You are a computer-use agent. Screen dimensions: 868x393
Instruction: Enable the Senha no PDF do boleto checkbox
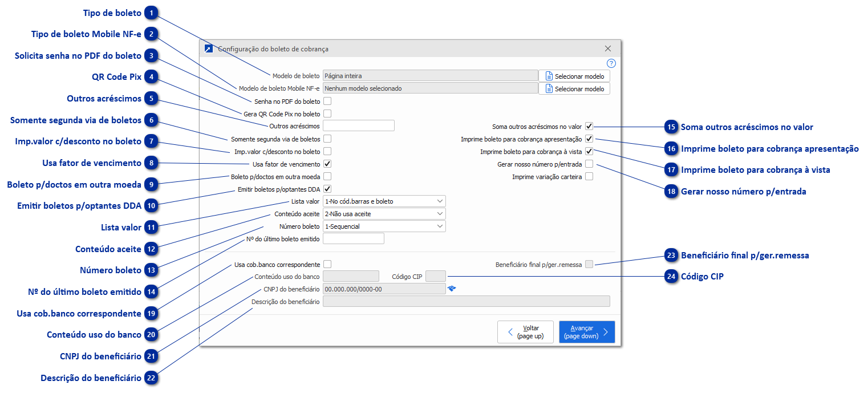tap(327, 100)
